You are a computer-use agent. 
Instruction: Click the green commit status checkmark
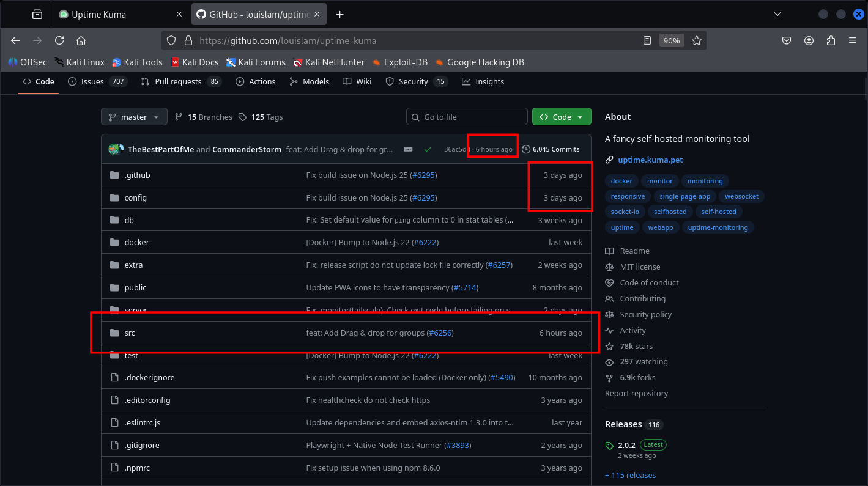[428, 149]
